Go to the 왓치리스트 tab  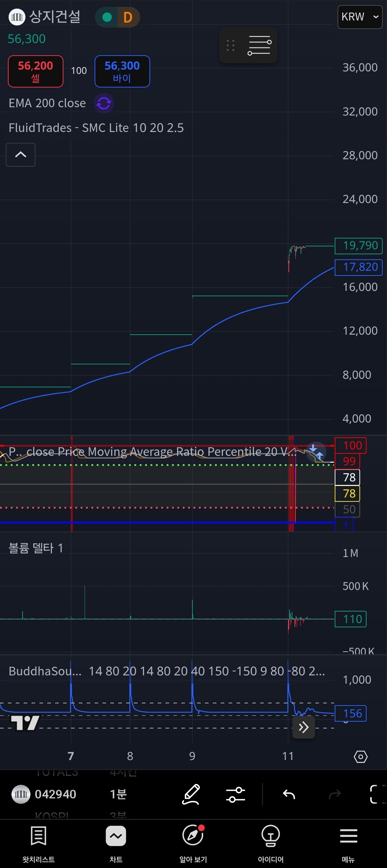(x=39, y=844)
